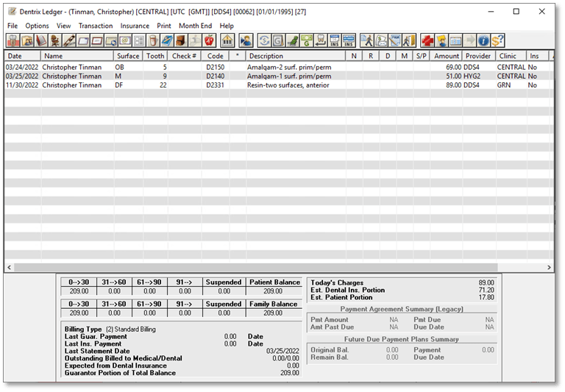Click the email @ envelope icon

[125, 40]
